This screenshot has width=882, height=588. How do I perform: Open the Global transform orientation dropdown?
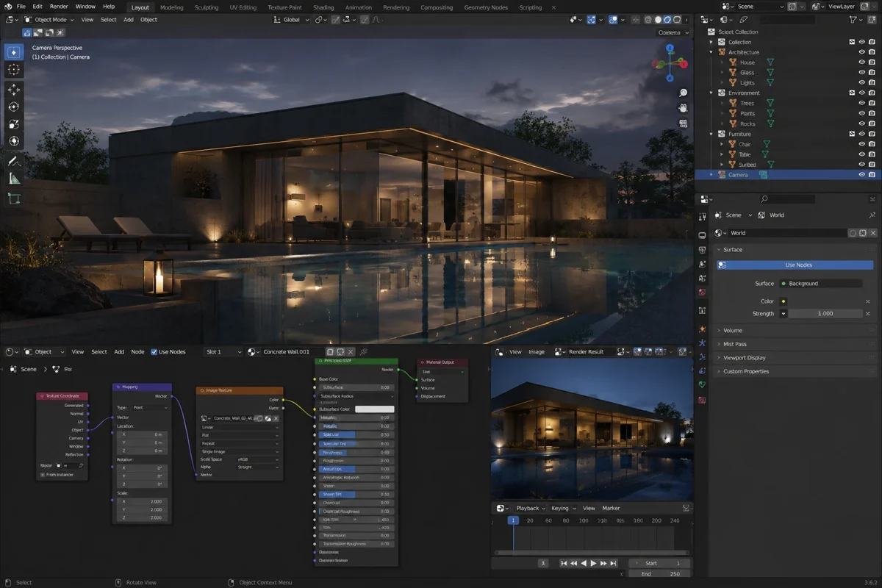click(290, 20)
